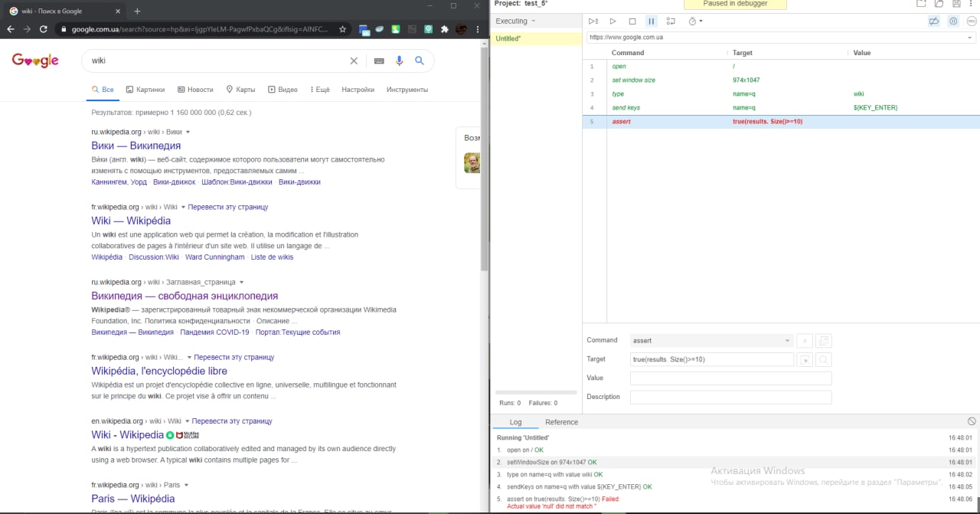The width and height of the screenshot is (980, 514).
Task: Switch to the Reference tab
Action: (561, 422)
